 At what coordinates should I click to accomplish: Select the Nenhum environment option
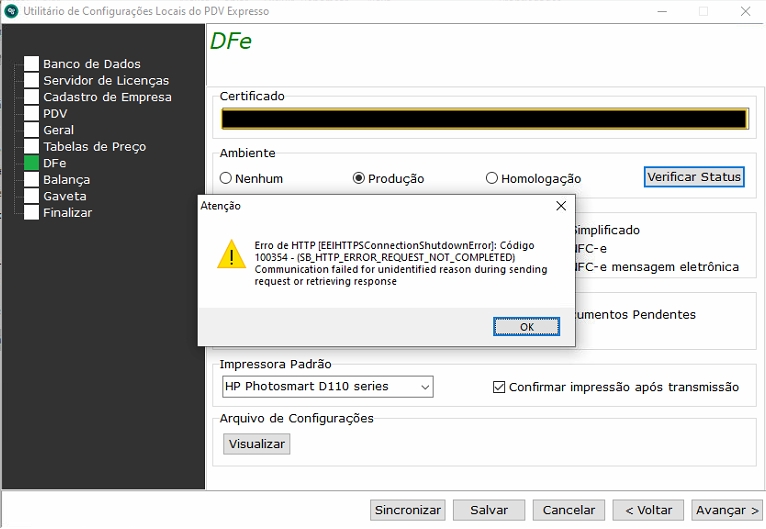252,178
